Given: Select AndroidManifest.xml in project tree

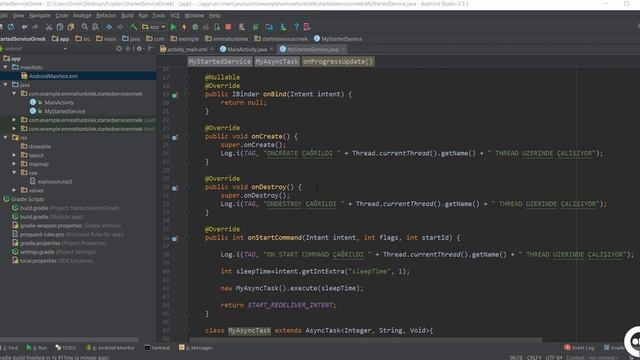Looking at the screenshot, I should (53, 76).
